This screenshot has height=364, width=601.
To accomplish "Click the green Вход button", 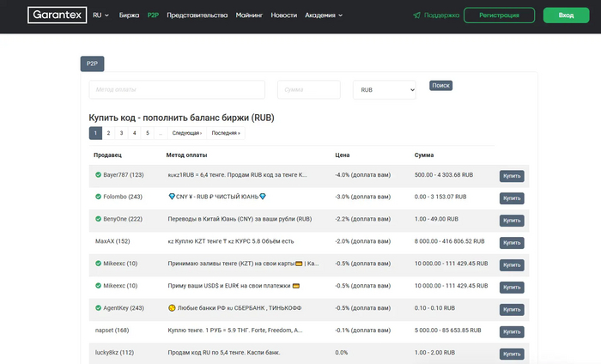I will tap(566, 15).
